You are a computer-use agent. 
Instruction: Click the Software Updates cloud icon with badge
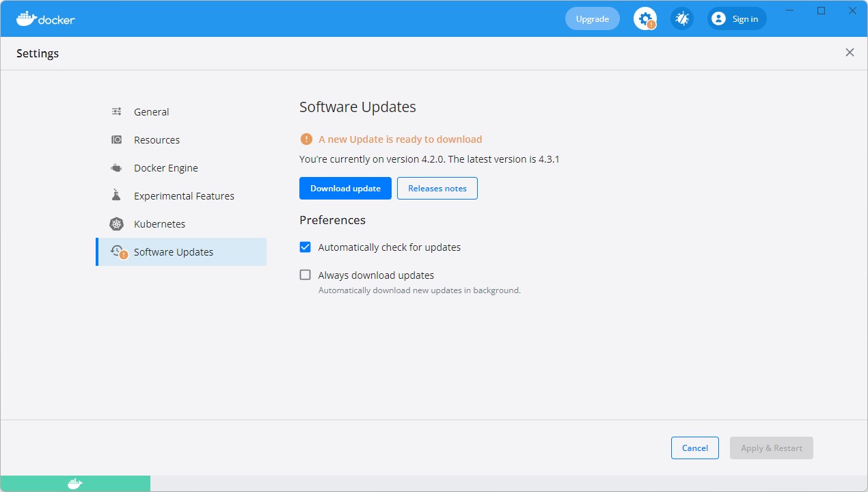coord(118,251)
